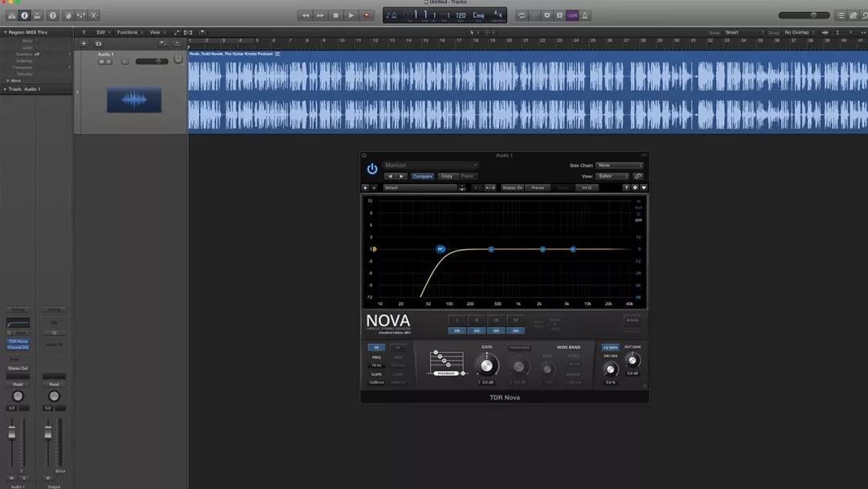Click the Nova Bypass button
This screenshot has width=868, height=489.
tap(633, 320)
